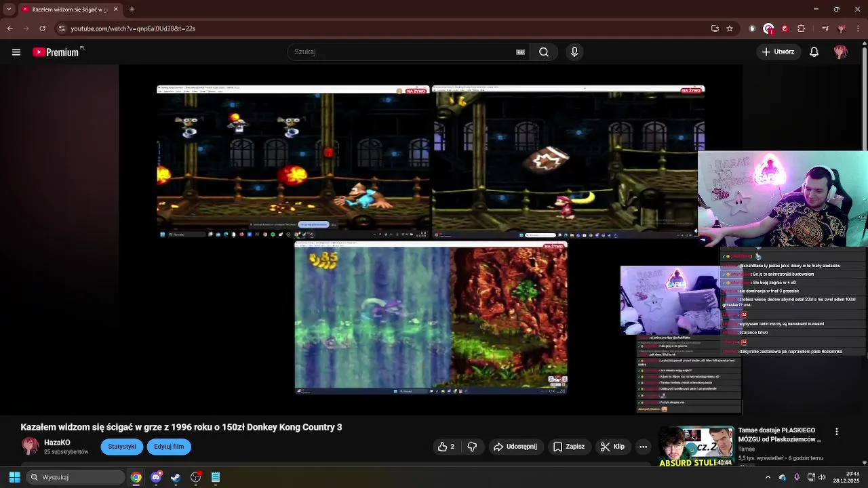Open a new browser tab
Screen dimensions: 868x488
click(x=132, y=9)
